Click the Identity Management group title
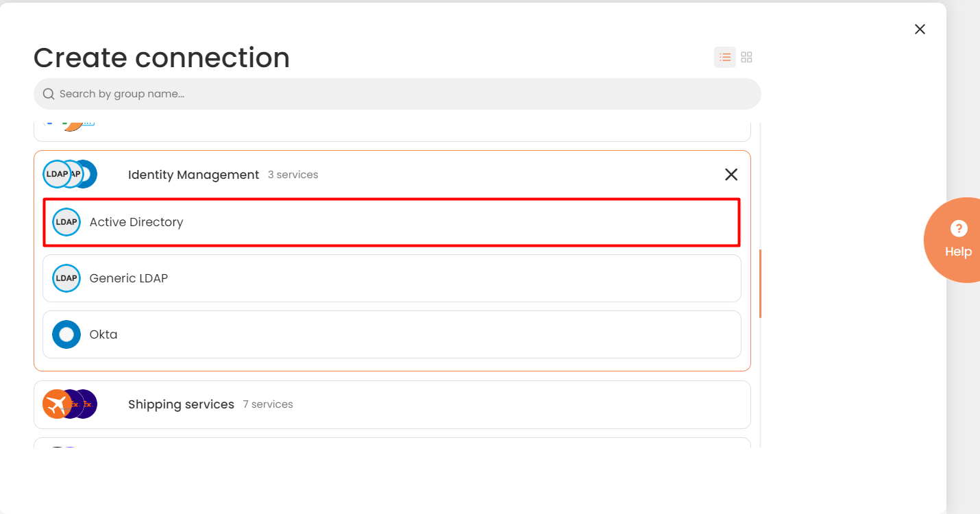 pos(193,175)
